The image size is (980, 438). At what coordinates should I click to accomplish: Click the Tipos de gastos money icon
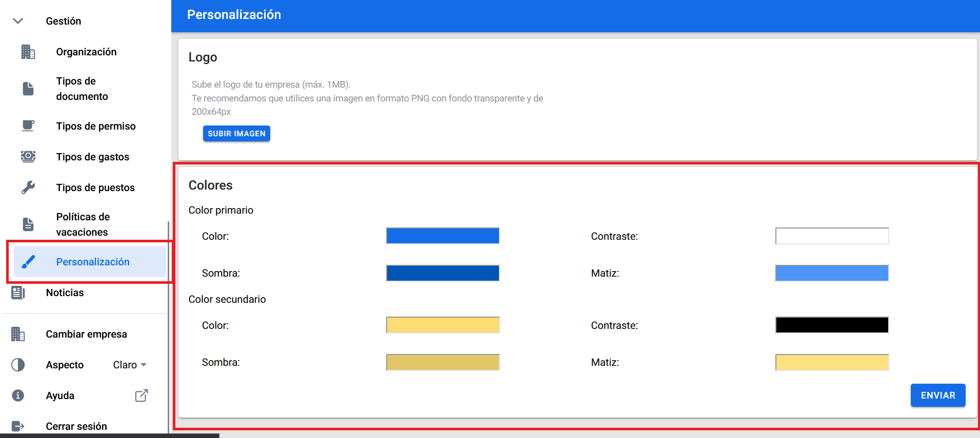click(x=28, y=157)
